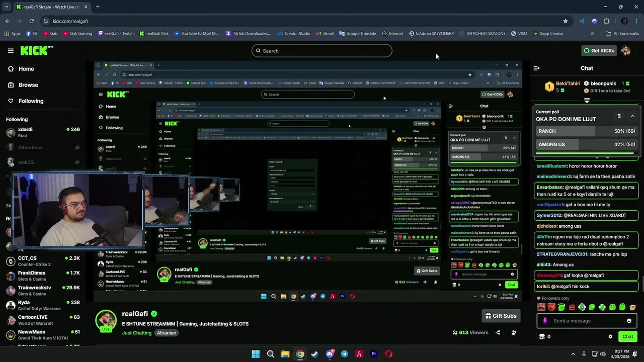Viewport: 644px width, 362px height.
Task: Collapse the chat panel
Action: coord(537,68)
